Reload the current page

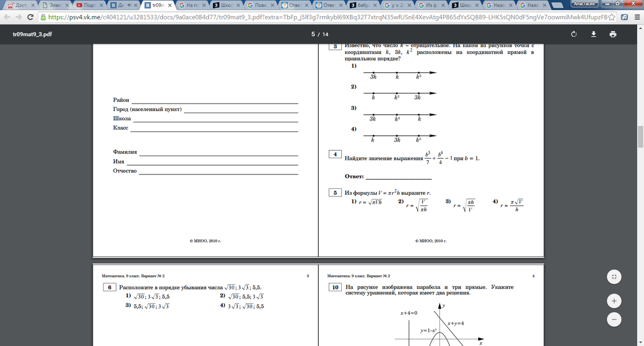coord(31,17)
